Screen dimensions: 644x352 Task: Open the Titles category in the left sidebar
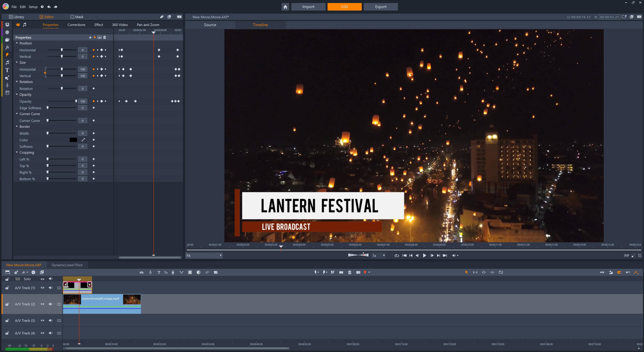[7, 70]
